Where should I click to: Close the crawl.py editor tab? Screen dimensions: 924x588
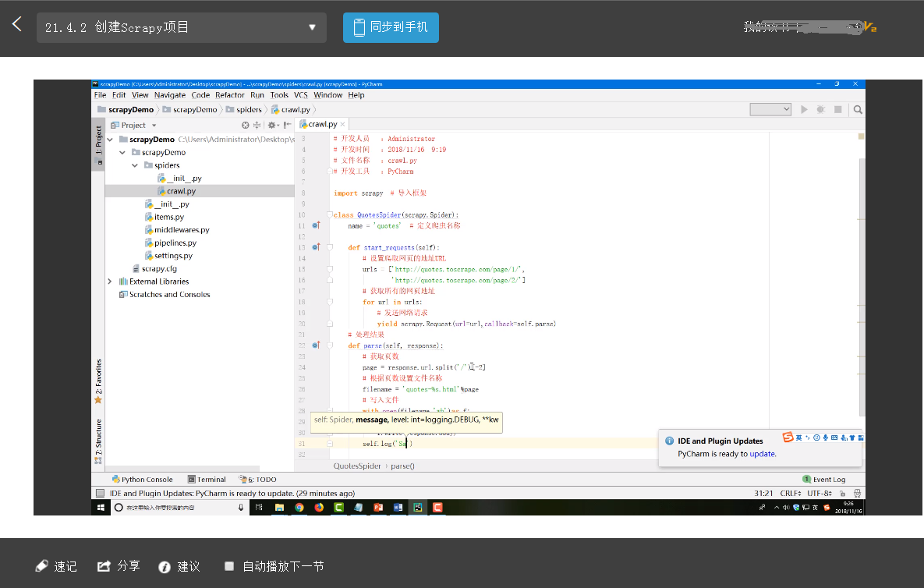tap(342, 124)
